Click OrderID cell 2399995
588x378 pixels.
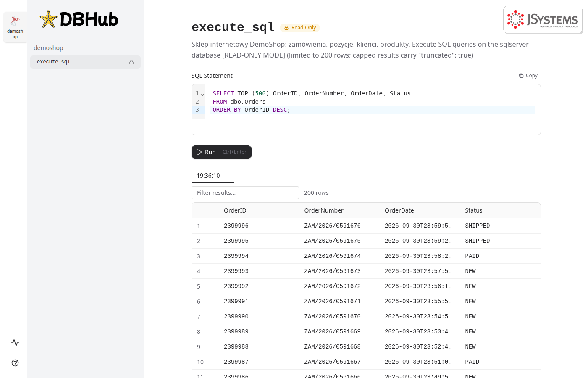236,241
